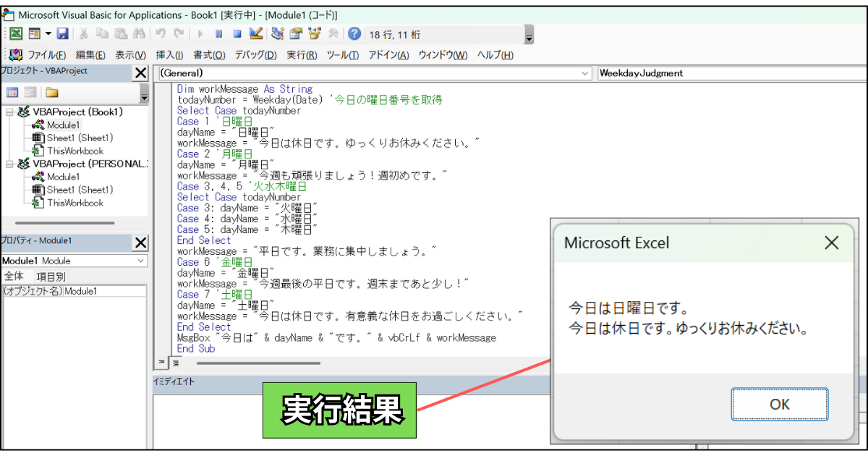The width and height of the screenshot is (868, 456).
Task: Click the Undo arrow icon
Action: click(161, 33)
